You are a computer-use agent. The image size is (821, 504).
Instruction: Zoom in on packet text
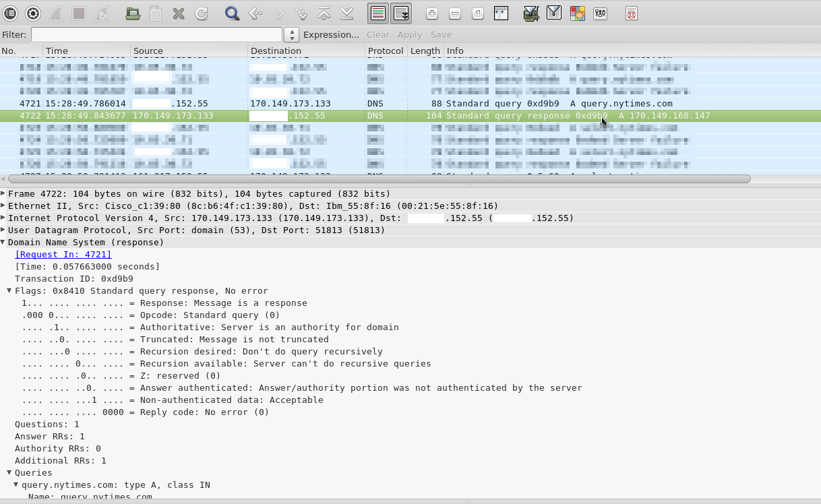pyautogui.click(x=432, y=13)
